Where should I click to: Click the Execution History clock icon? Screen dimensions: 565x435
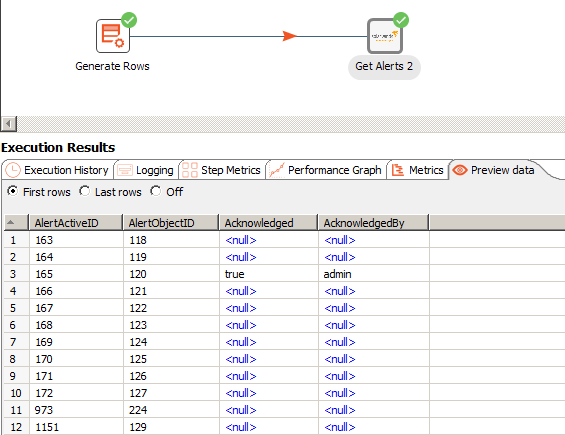click(x=13, y=170)
